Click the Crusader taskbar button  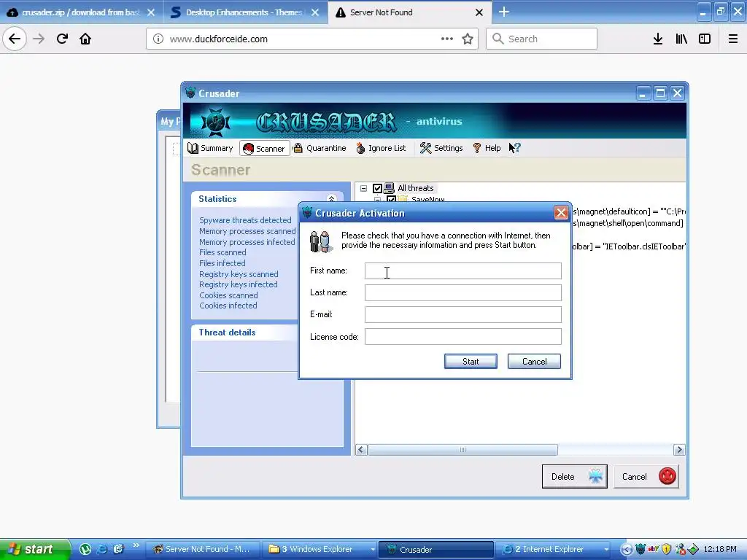[436, 550]
